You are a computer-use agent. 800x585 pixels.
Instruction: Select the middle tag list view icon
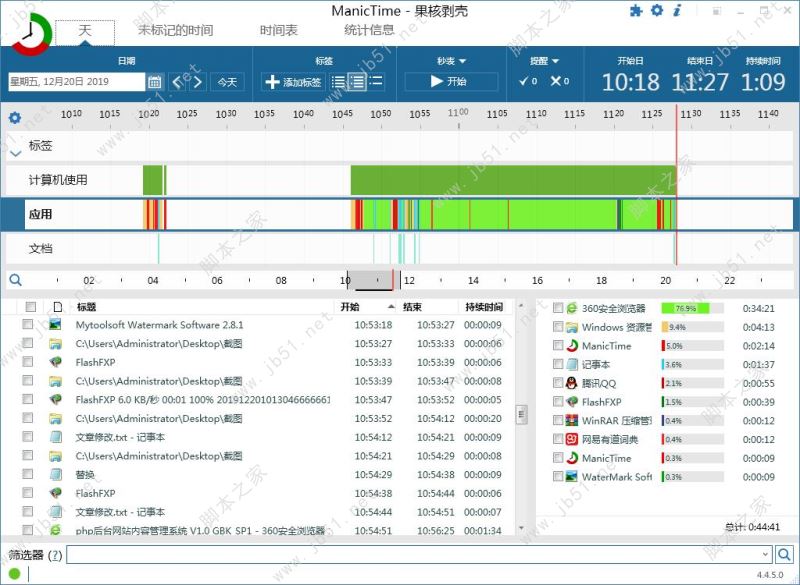click(x=357, y=82)
